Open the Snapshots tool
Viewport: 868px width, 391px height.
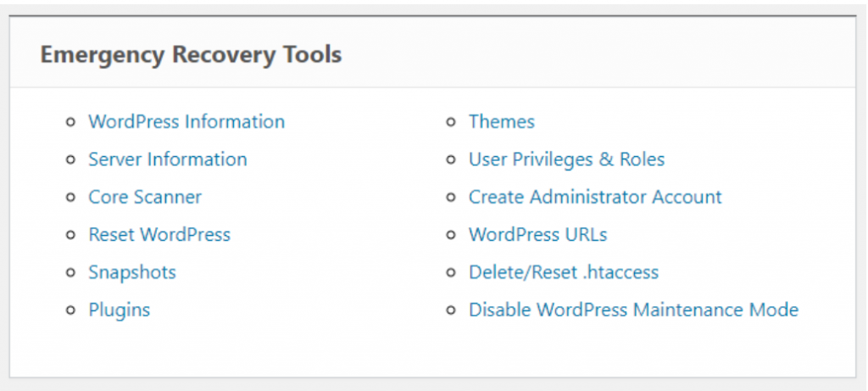132,273
